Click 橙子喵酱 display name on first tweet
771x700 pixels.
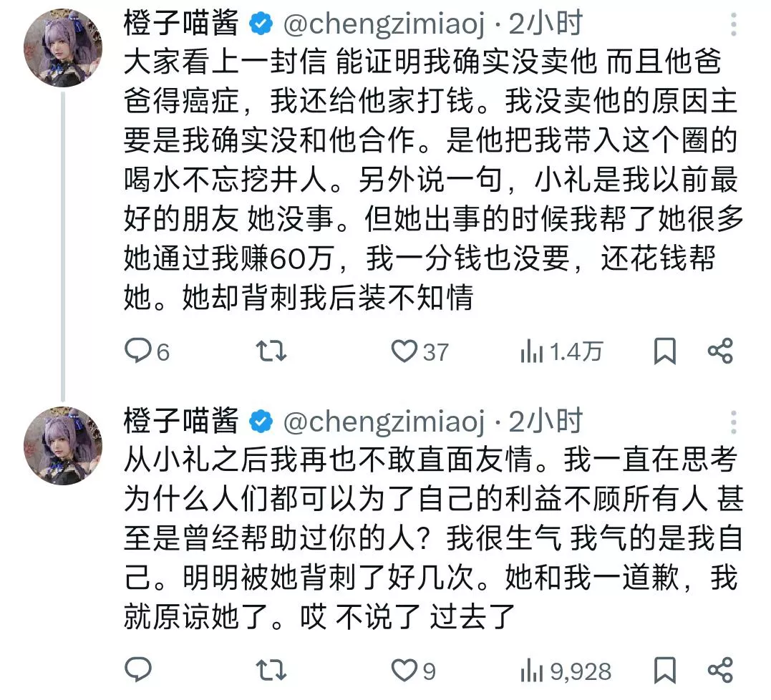click(181, 23)
